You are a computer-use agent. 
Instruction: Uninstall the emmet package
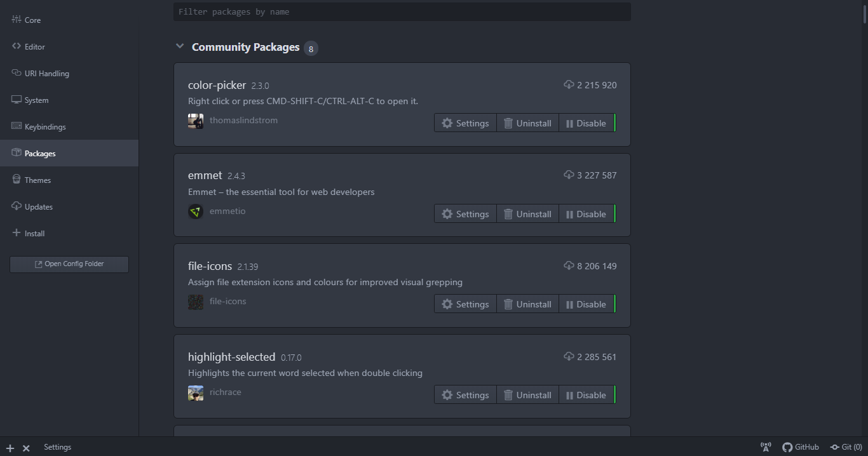(x=527, y=214)
